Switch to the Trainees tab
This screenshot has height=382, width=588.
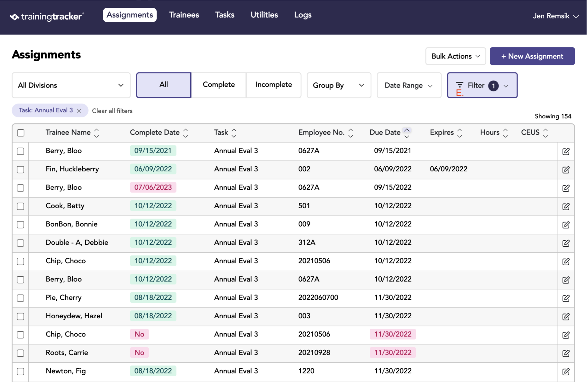(184, 15)
